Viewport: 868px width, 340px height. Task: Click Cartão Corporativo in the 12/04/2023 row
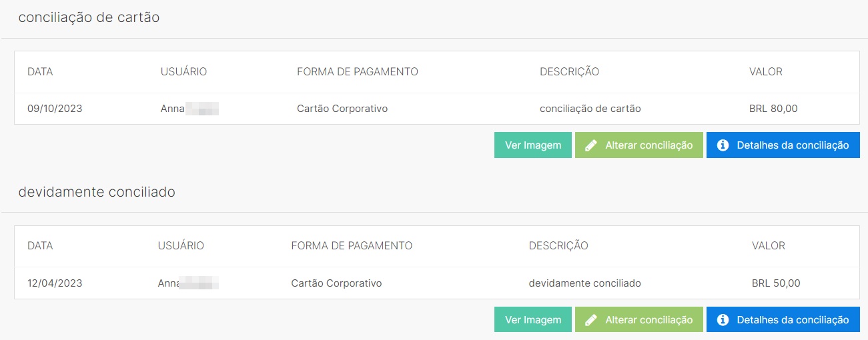point(336,283)
